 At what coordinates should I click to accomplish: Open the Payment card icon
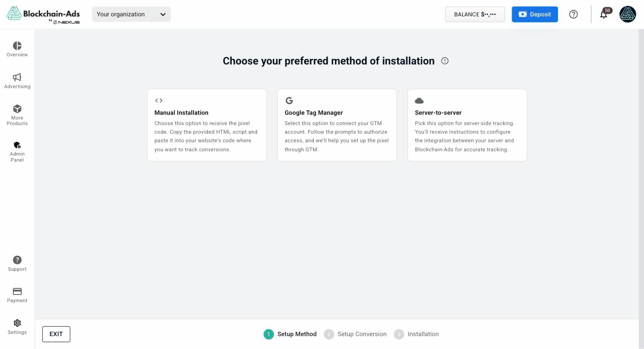pos(17,291)
